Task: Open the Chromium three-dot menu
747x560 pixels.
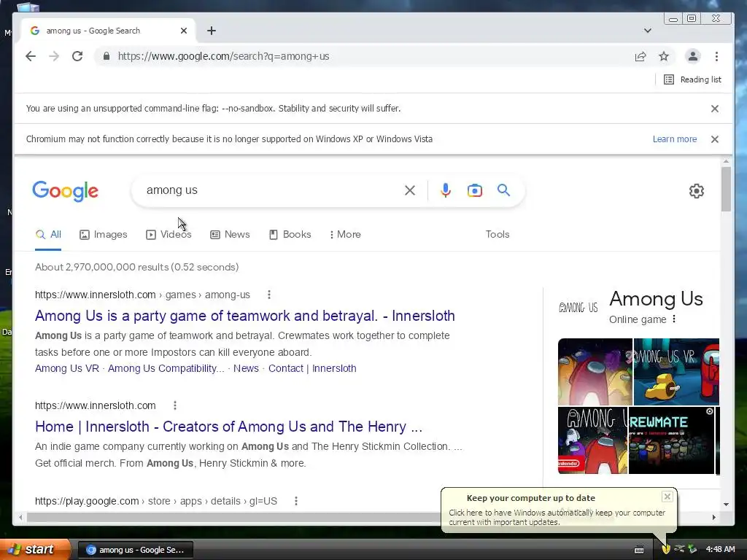Action: (x=716, y=56)
